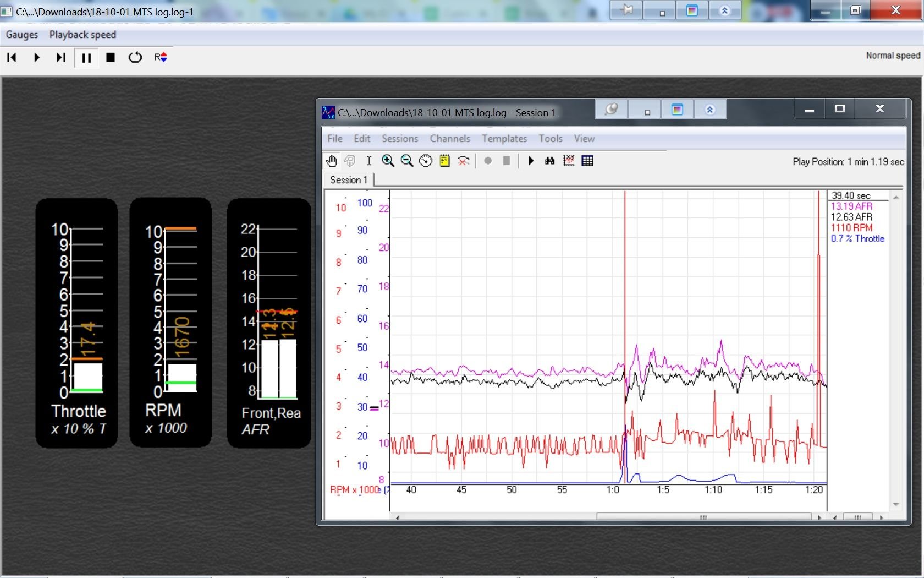Click the stopwatch gauge toolbar icon
The height and width of the screenshot is (578, 924).
coord(426,161)
